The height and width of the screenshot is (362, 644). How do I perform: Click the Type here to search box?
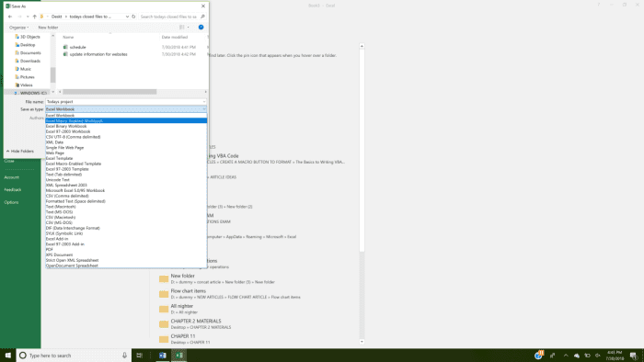74,355
